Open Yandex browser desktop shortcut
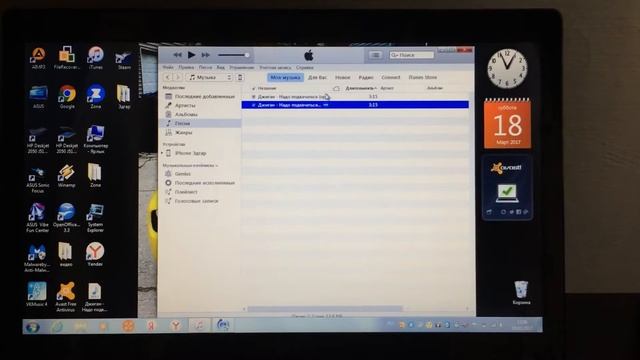The width and height of the screenshot is (640, 360). pos(95,254)
